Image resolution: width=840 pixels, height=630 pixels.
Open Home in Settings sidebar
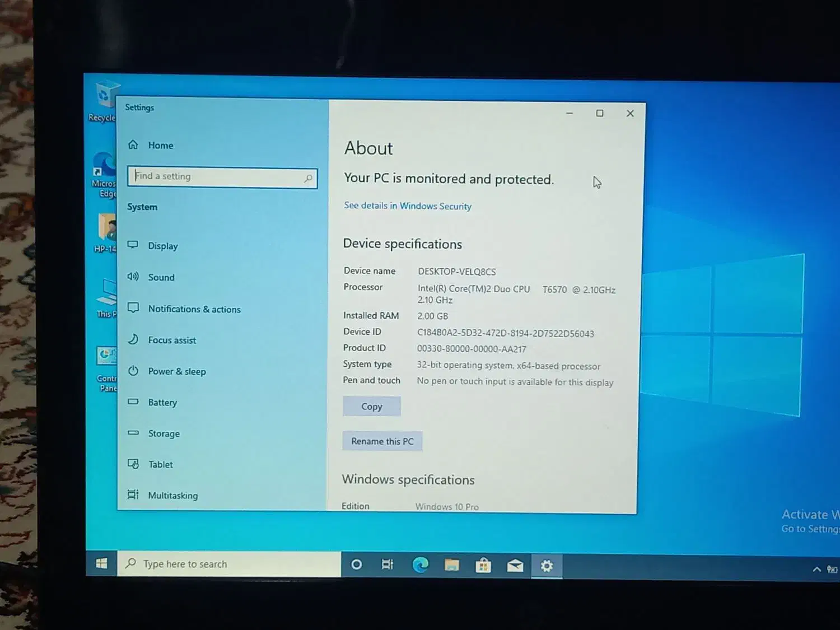160,146
